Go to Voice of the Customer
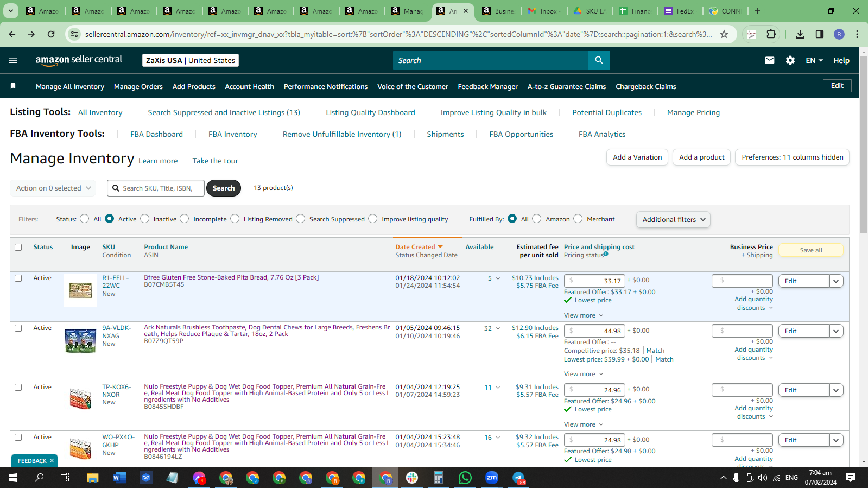This screenshot has width=868, height=488. pos(413,86)
